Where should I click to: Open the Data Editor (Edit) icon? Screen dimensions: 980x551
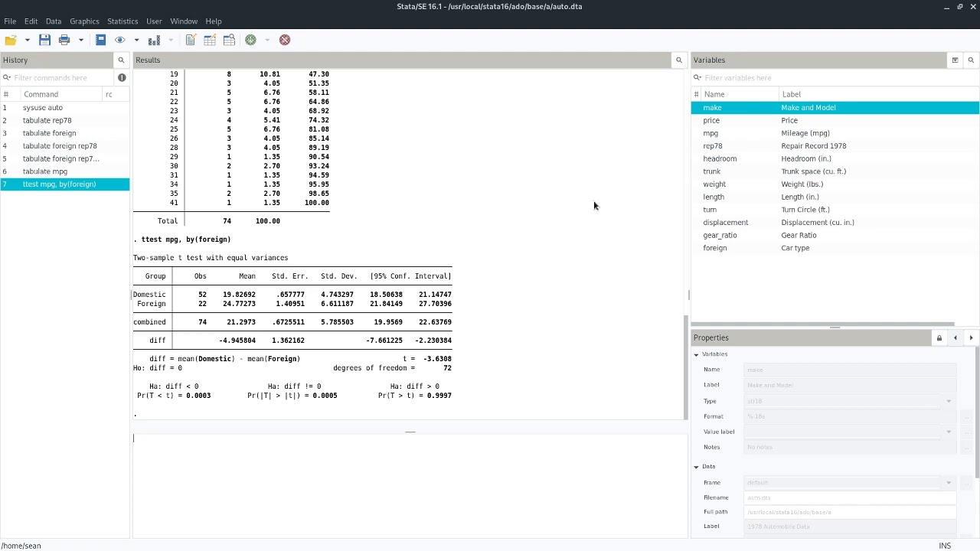(x=210, y=40)
